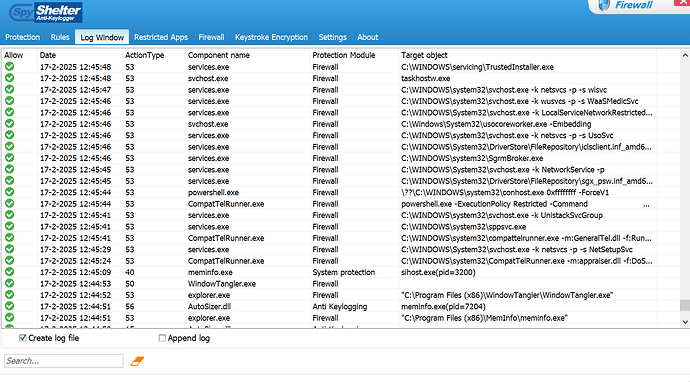Open the Protection tab
The width and height of the screenshot is (690, 382).
point(22,37)
